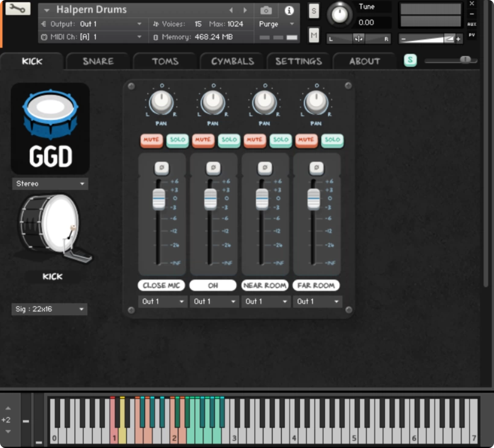Shift keyboard octave down arrow
Viewport: 494px width, 448px height.
click(x=8, y=431)
